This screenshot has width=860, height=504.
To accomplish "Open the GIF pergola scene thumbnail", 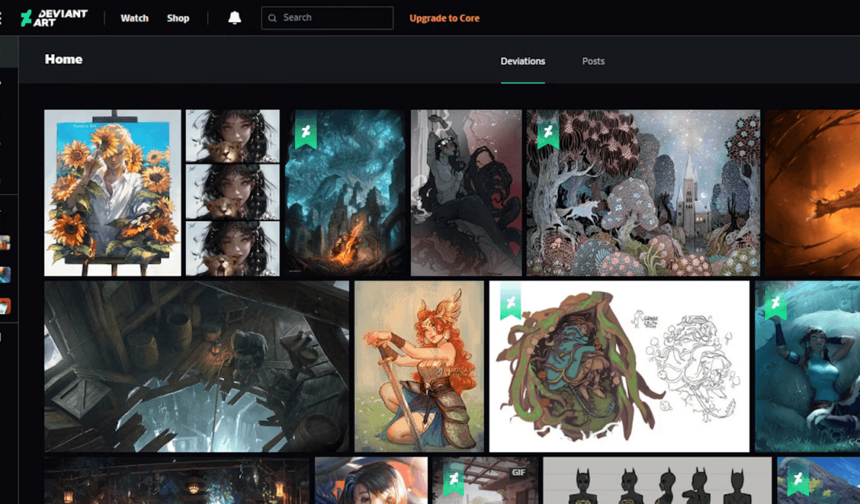I will (486, 480).
